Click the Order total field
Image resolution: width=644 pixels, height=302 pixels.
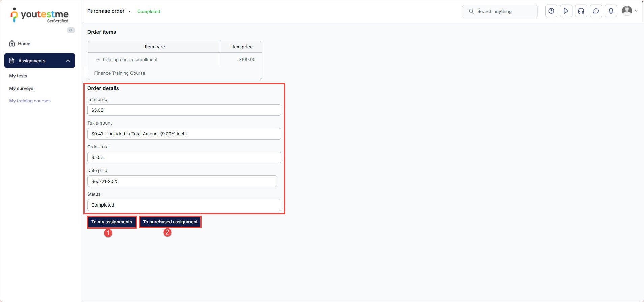point(184,157)
